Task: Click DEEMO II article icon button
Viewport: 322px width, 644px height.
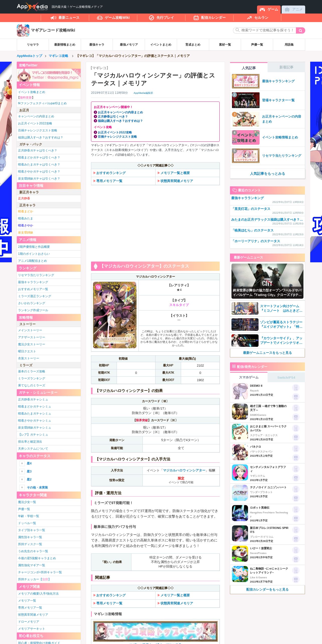Action: click(296, 388)
